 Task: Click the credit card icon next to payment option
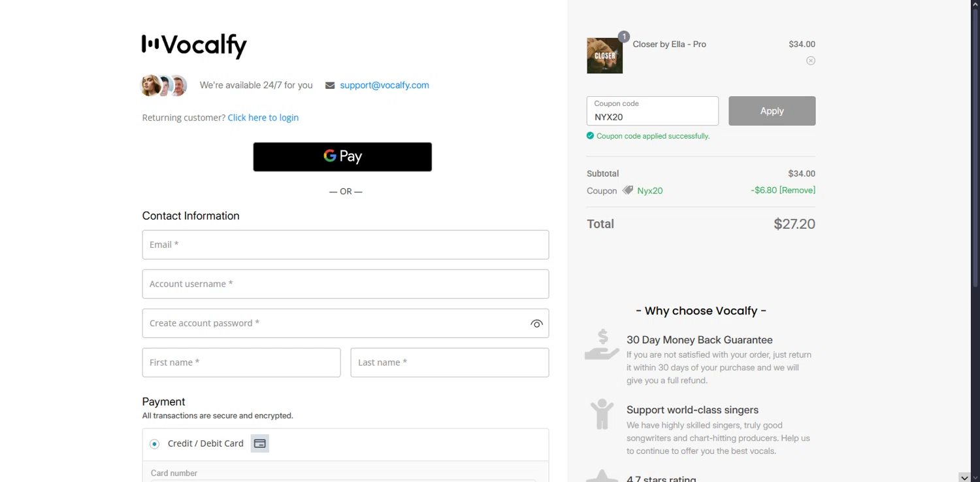click(260, 443)
